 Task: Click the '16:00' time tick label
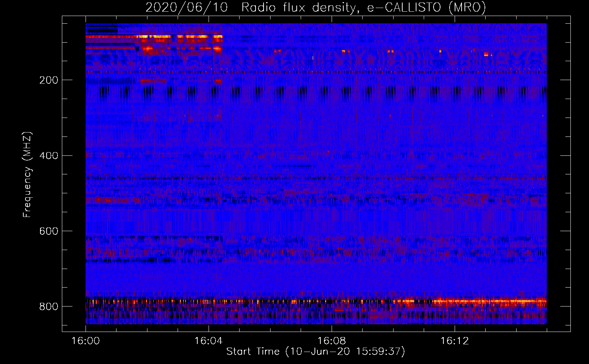tap(86, 341)
